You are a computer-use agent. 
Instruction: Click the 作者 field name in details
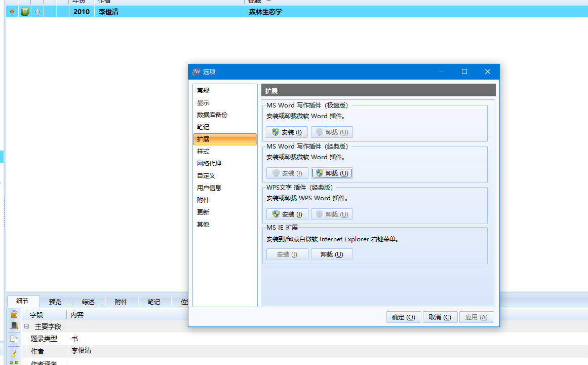coord(37,351)
